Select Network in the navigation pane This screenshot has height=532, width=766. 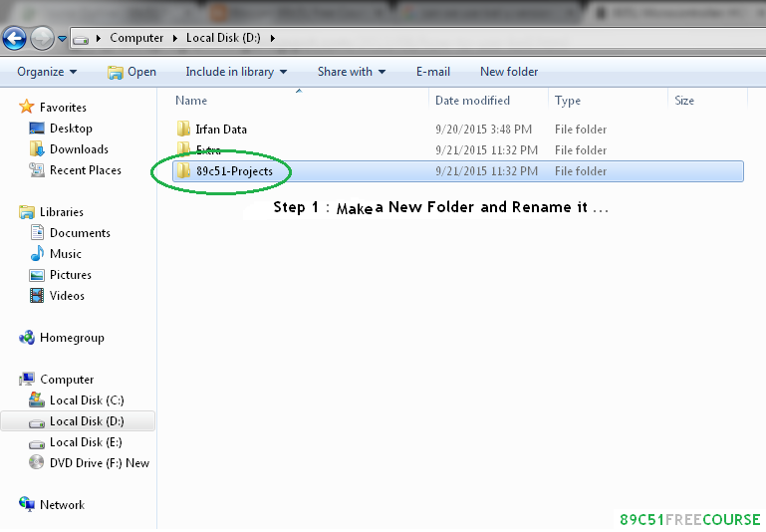(x=62, y=505)
